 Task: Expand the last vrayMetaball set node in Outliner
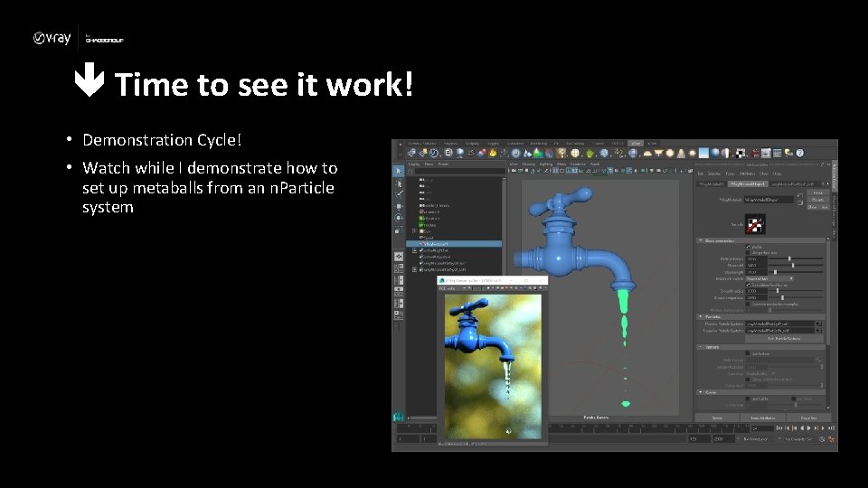click(x=415, y=269)
